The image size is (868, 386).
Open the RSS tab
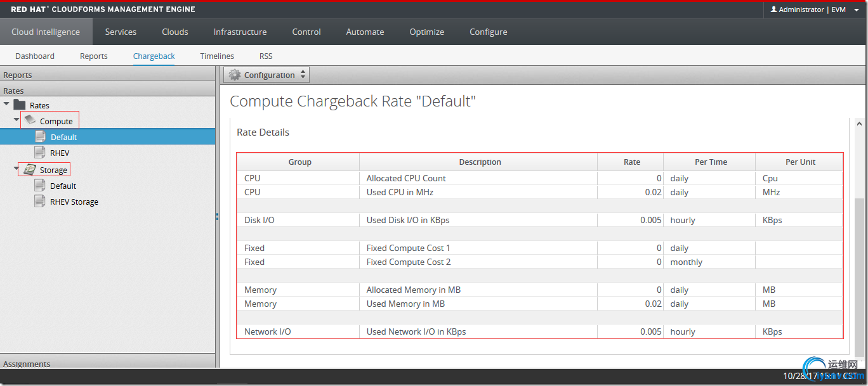(266, 56)
